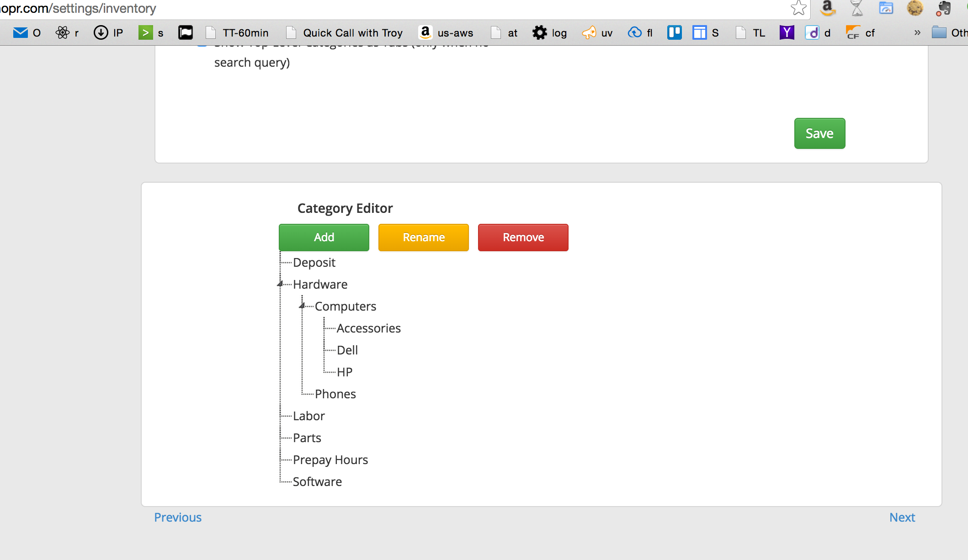
Task: Go to the Next settings page
Action: [902, 517]
